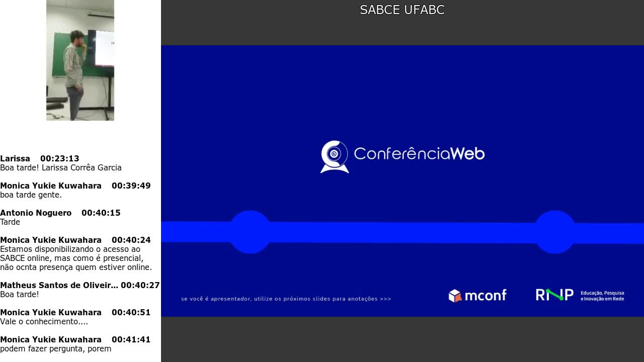644x362 pixels.
Task: Click the 'ConferênciaWeb' wordmark text
Action: (419, 153)
